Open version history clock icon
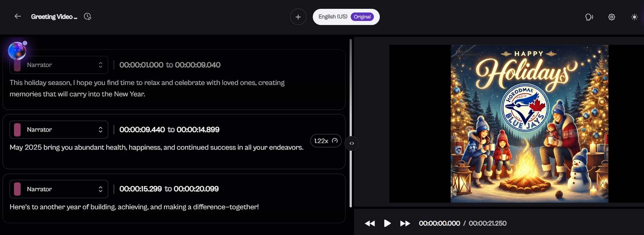 (88, 17)
